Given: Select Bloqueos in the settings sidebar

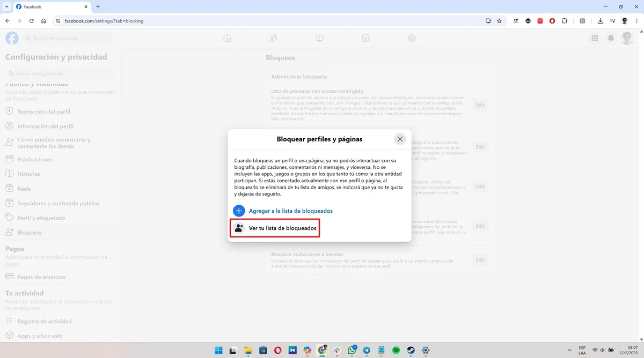Looking at the screenshot, I should pyautogui.click(x=29, y=233).
